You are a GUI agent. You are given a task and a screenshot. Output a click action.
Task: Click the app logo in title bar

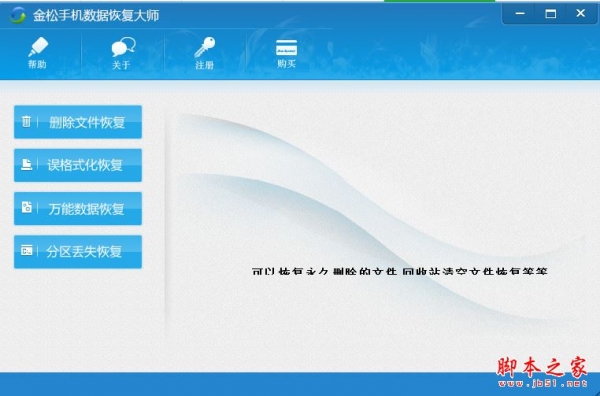tap(18, 15)
